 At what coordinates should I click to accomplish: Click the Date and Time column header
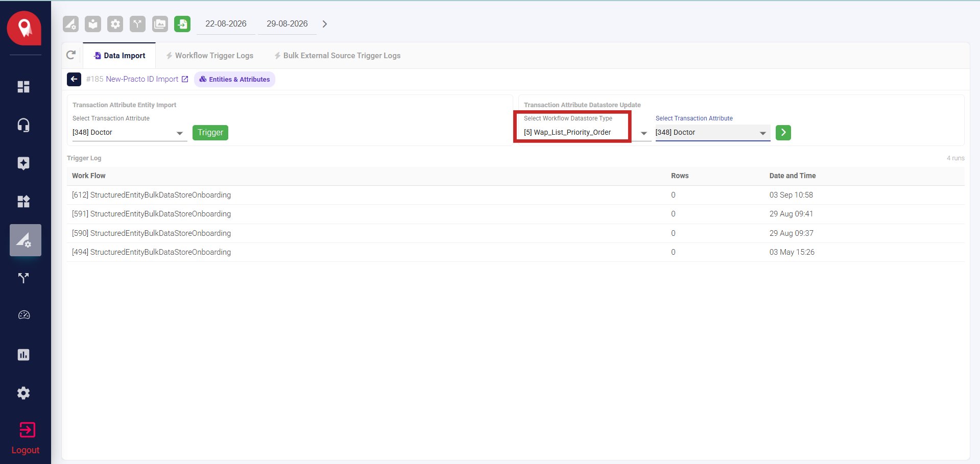tap(793, 176)
